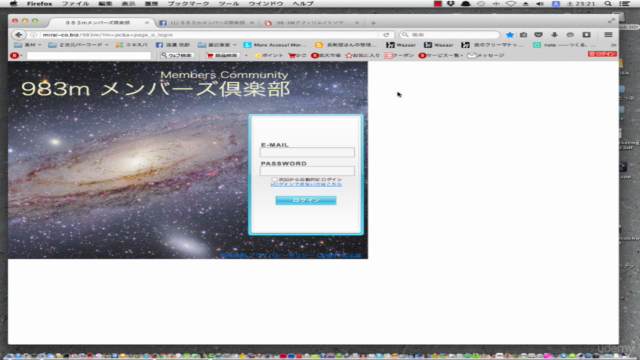Image resolution: width=640 pixels, height=360 pixels.
Task: Reload the page with the refresh icon
Action: (x=386, y=35)
